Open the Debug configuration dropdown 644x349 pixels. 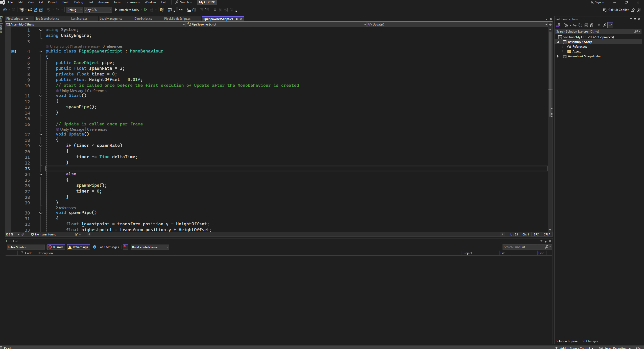click(x=75, y=10)
